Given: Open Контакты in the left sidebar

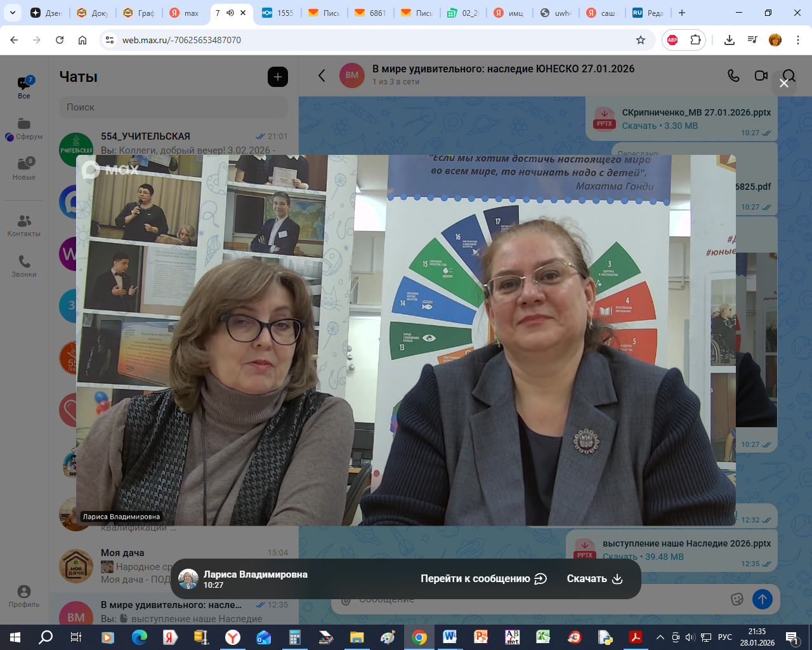Looking at the screenshot, I should [24, 225].
